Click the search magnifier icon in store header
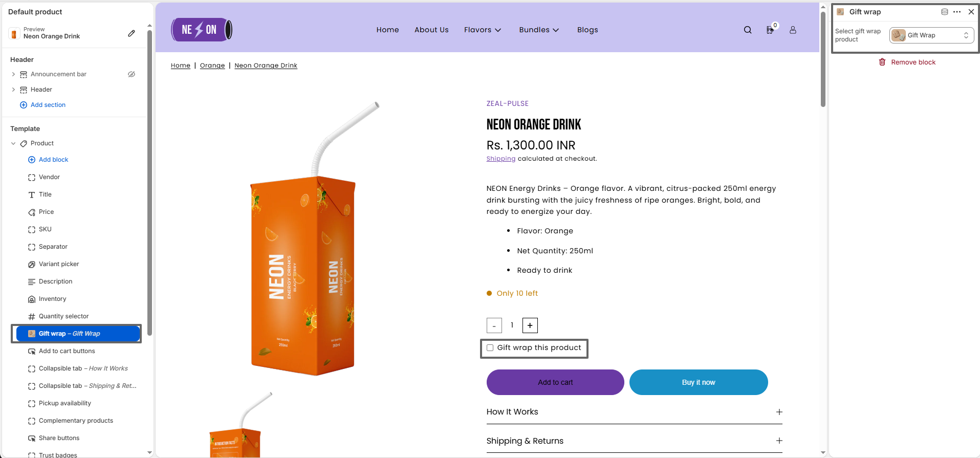This screenshot has height=458, width=980. (x=748, y=30)
